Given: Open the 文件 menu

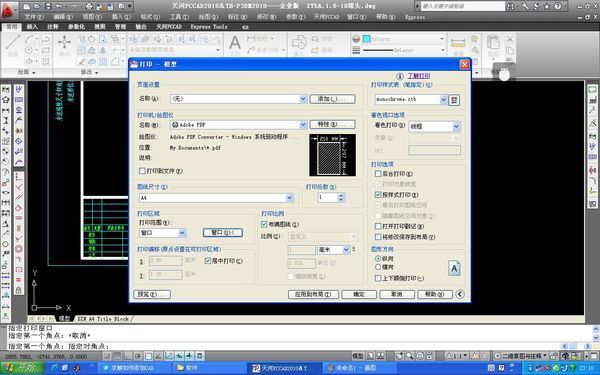Looking at the screenshot, I should (x=34, y=17).
